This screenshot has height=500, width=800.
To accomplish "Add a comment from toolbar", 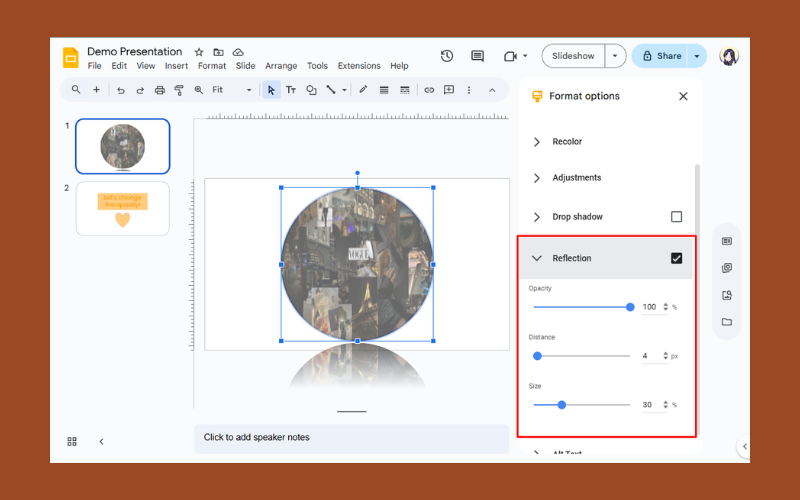I will click(449, 90).
